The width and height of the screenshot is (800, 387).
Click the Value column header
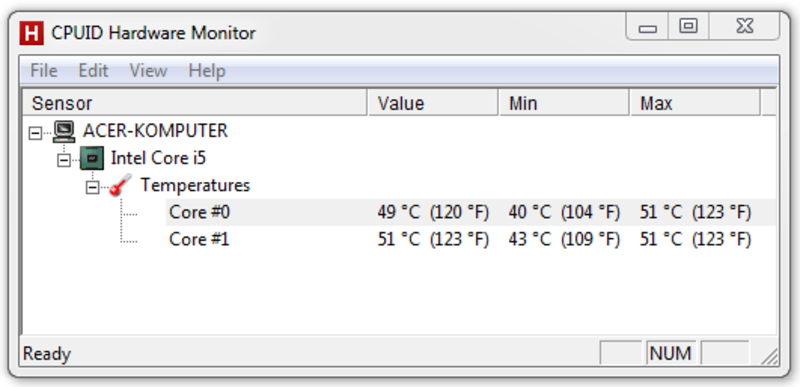click(433, 104)
